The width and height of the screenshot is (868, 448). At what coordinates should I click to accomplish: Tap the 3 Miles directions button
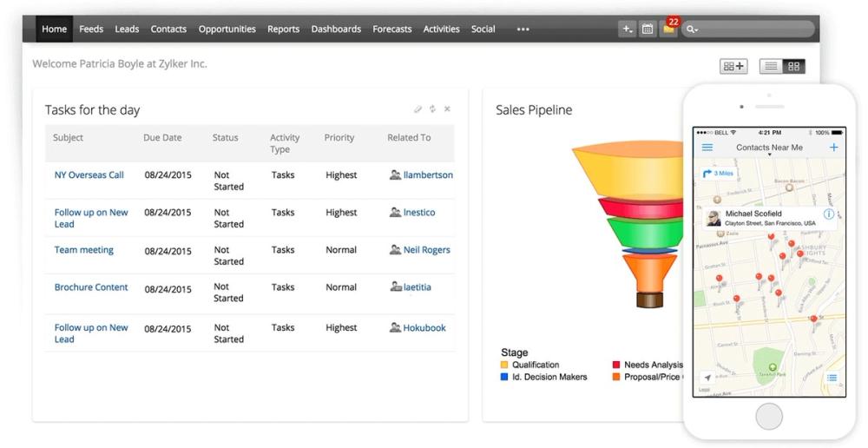pos(718,174)
